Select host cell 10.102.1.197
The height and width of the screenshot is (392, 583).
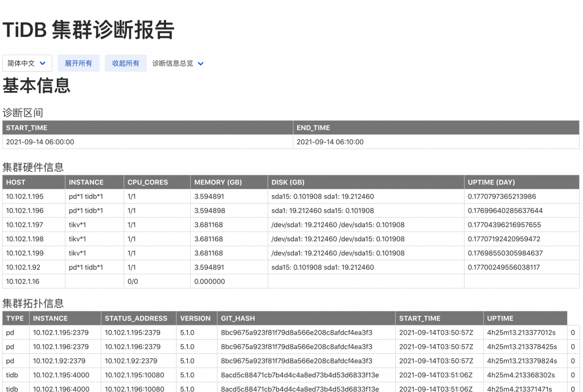point(34,225)
